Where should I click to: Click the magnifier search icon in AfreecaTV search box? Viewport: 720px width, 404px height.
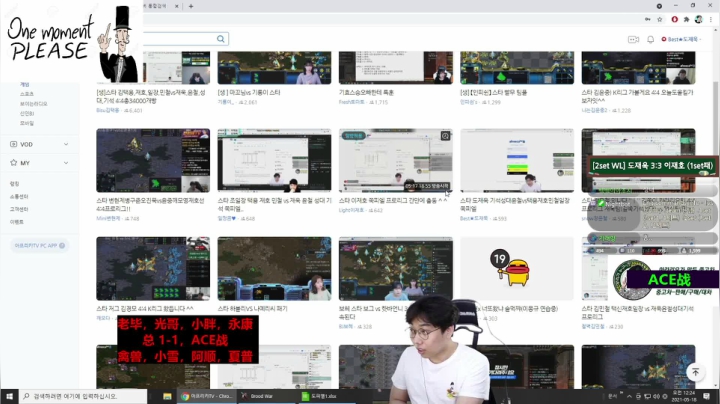coord(221,39)
